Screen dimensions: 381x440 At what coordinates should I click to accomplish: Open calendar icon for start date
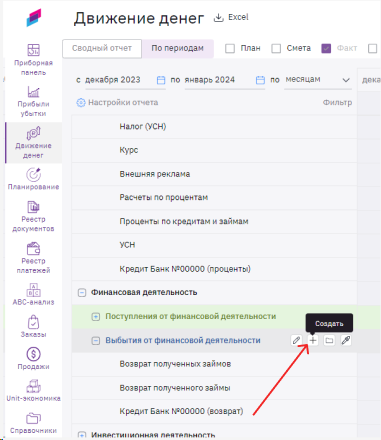pos(161,80)
